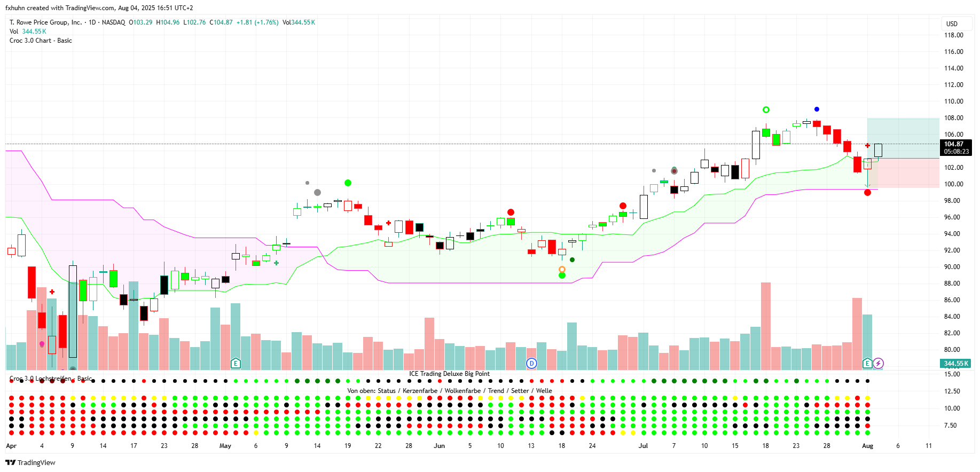The height and width of the screenshot is (472, 980).
Task: Select the Croc 3.0 Chart - Basic legend
Action: [x=41, y=41]
